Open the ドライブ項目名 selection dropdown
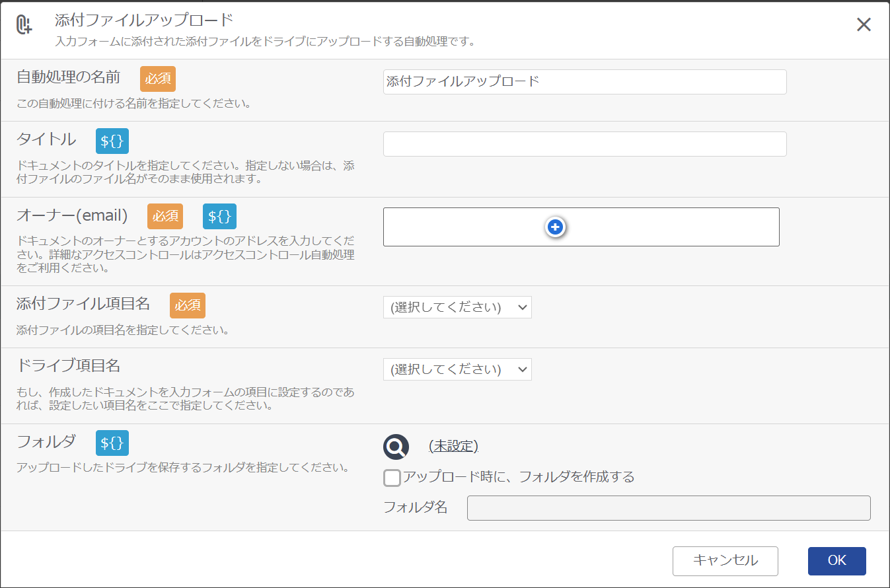 [x=457, y=369]
